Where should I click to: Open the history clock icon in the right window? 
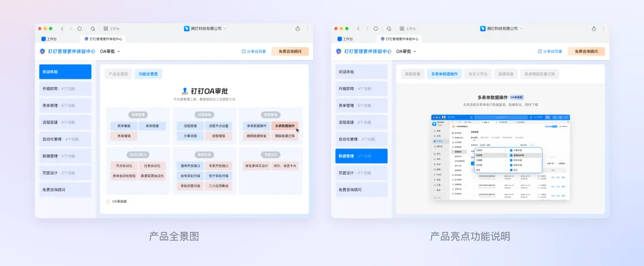(389, 29)
